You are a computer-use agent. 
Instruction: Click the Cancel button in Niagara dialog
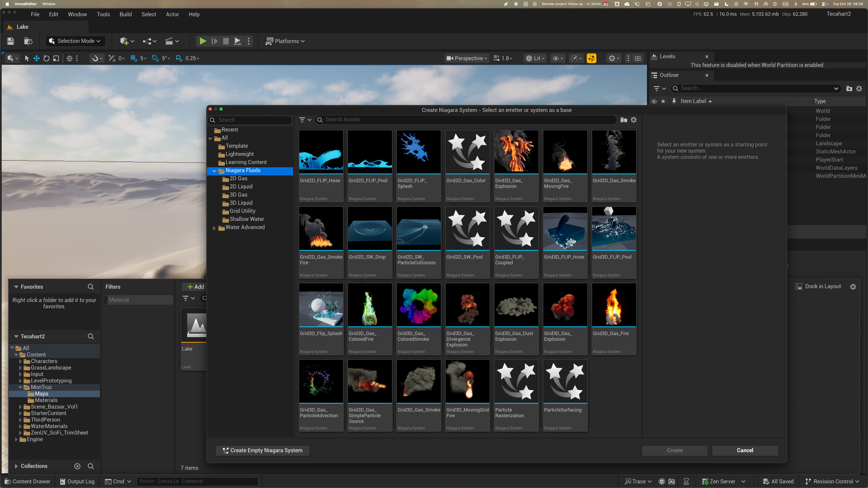(x=745, y=450)
